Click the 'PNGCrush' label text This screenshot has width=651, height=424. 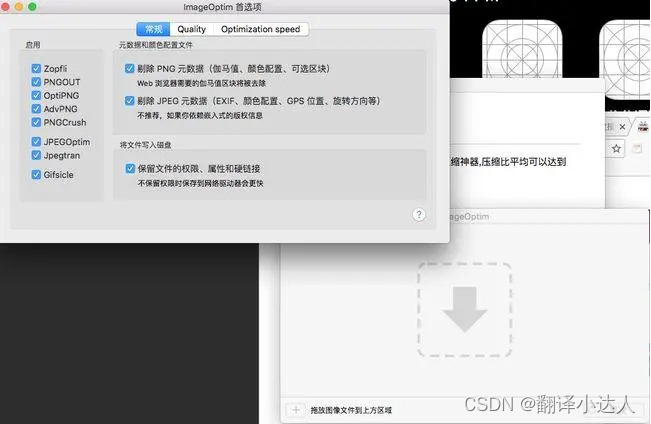coord(65,123)
